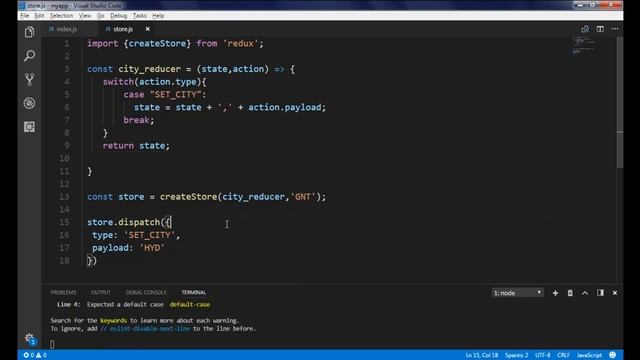The image size is (640, 360).
Task: Click the 'eslint-disable-next-line' text in the terminal
Action: coord(150,329)
